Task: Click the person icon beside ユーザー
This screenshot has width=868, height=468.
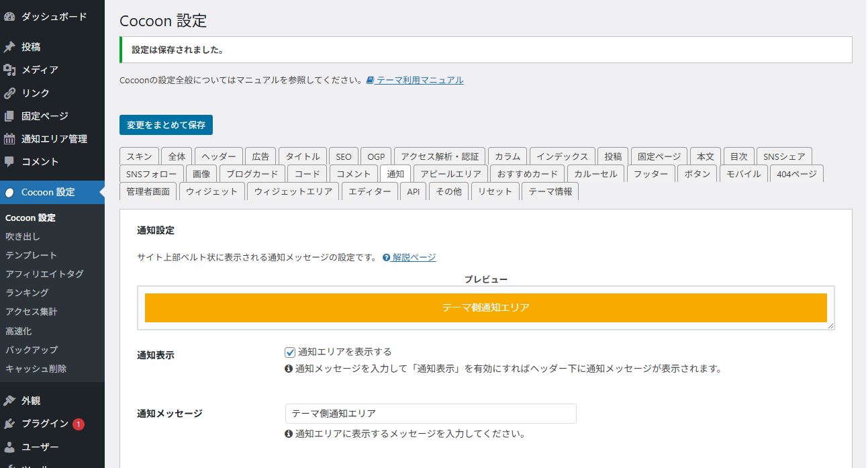Action: [9, 447]
